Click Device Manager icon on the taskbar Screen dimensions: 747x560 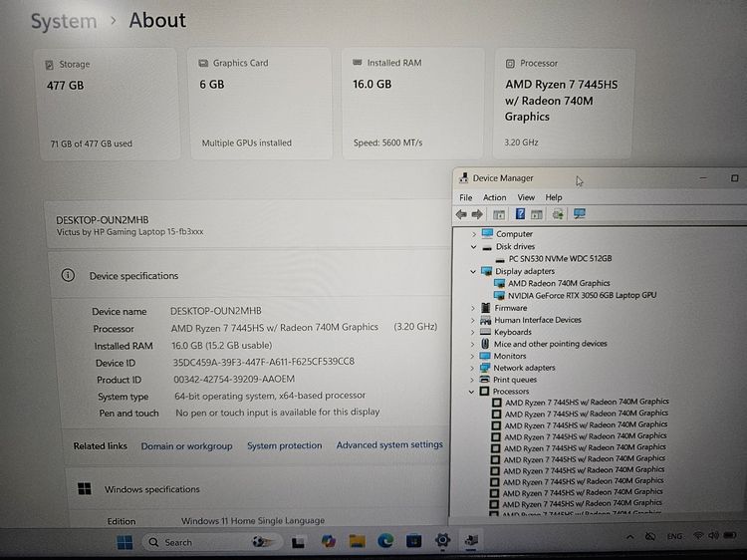[x=471, y=540]
